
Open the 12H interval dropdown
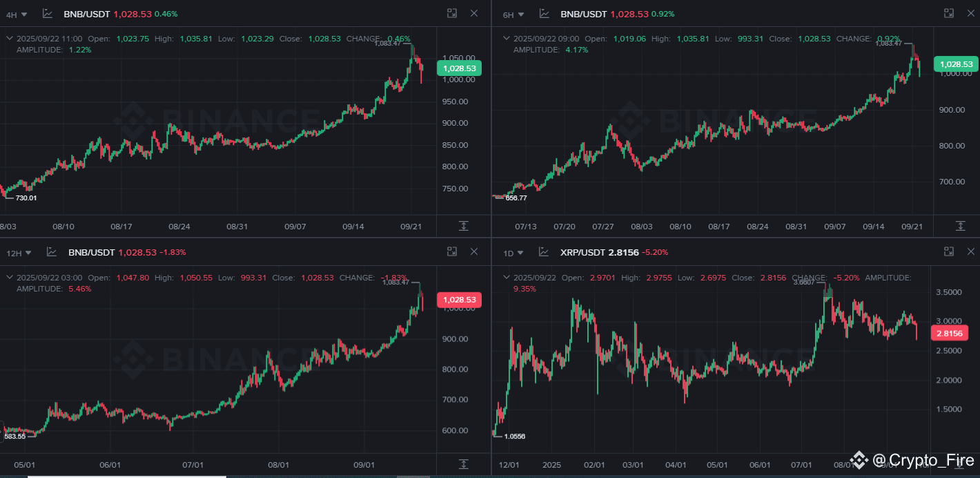point(19,254)
